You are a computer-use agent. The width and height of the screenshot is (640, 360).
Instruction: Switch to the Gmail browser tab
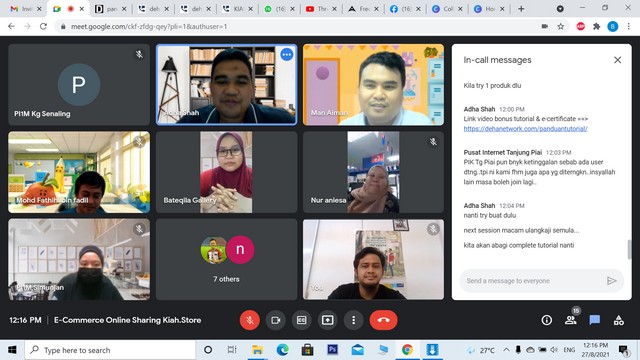[x=25, y=9]
